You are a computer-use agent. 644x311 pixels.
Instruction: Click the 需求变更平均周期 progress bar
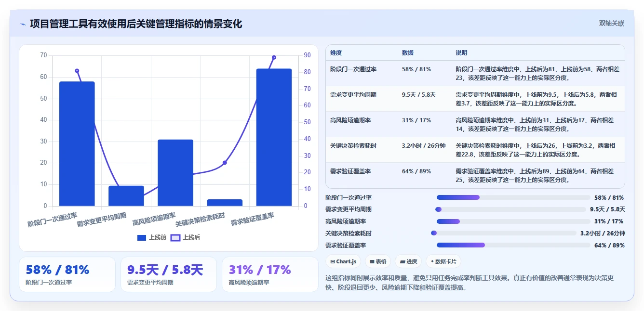(511, 209)
